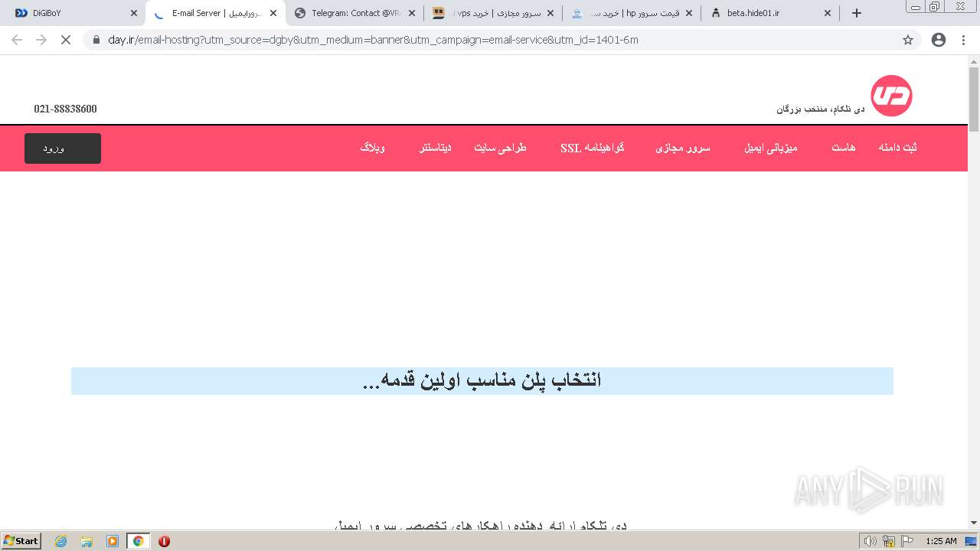Open the Windows Start menu

coord(21,540)
